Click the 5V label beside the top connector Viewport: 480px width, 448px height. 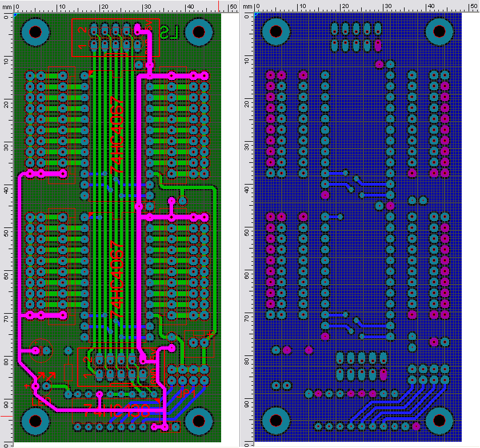(x=149, y=26)
